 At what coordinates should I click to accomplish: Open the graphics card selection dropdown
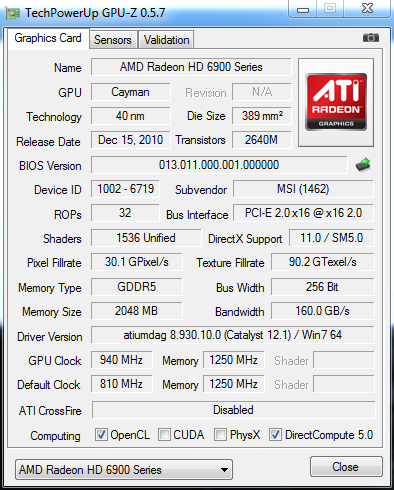coord(124,470)
